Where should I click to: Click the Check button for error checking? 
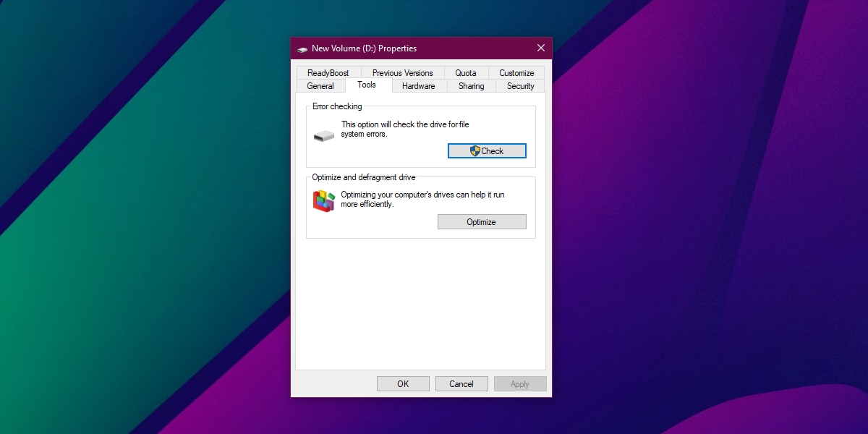click(487, 150)
